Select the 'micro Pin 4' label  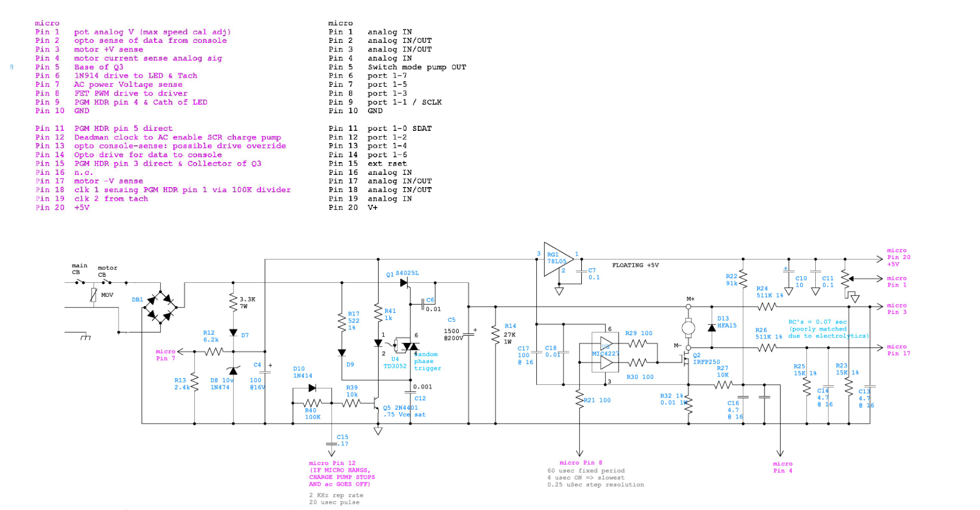point(783,467)
